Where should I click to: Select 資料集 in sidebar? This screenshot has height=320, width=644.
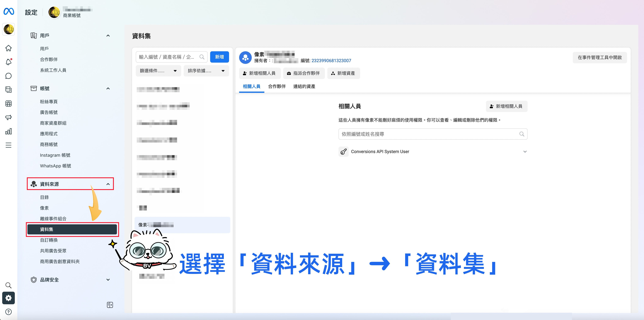72,229
